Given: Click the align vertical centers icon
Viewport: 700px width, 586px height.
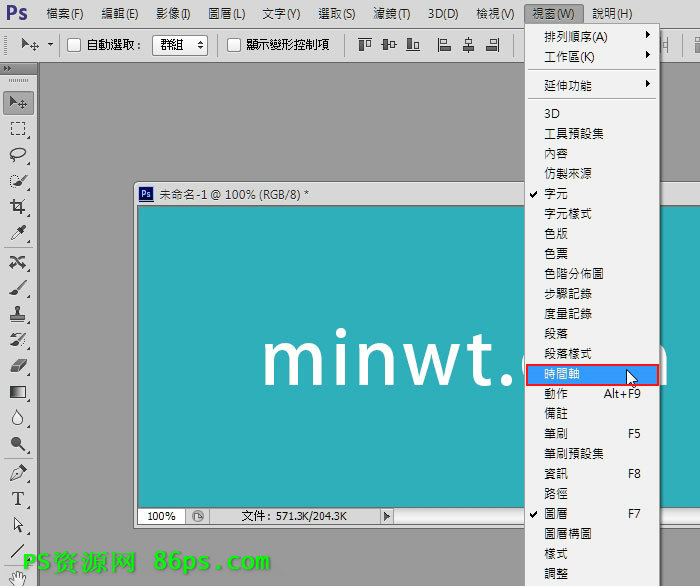Looking at the screenshot, I should tap(389, 45).
